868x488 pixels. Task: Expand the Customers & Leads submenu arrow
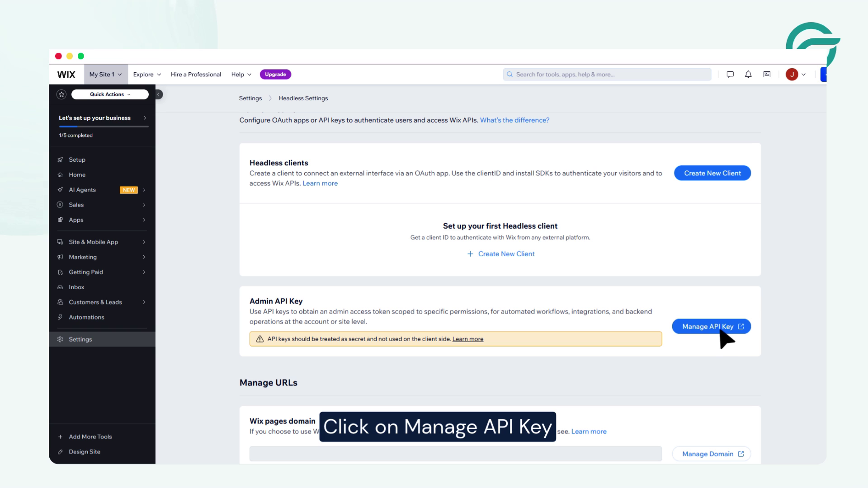coord(144,302)
